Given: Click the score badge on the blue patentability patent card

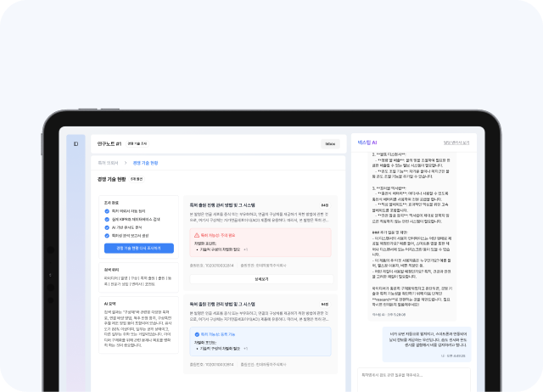Looking at the screenshot, I should point(324,304).
